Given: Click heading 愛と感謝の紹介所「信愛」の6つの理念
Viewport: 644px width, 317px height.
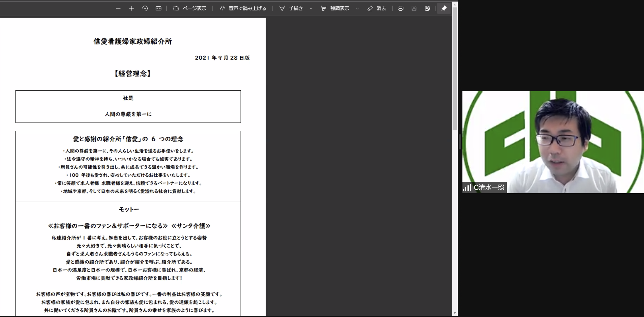Looking at the screenshot, I should [128, 139].
